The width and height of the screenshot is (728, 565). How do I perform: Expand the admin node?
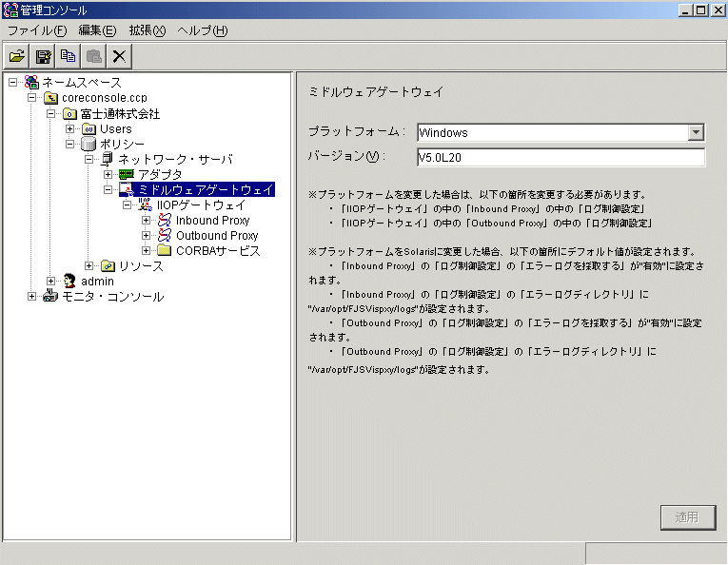(x=51, y=281)
